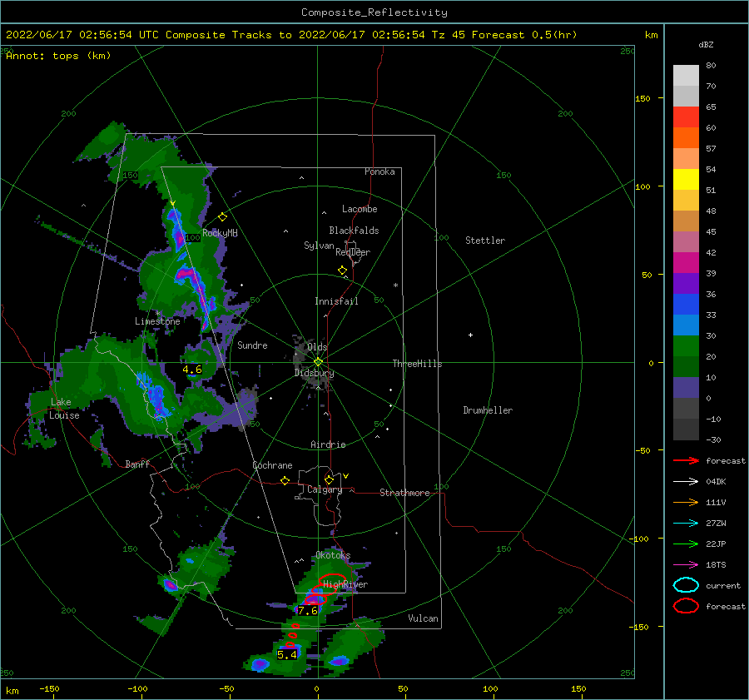Click the 7.6 storm top annotation
The height and width of the screenshot is (700, 749).
coord(308,611)
